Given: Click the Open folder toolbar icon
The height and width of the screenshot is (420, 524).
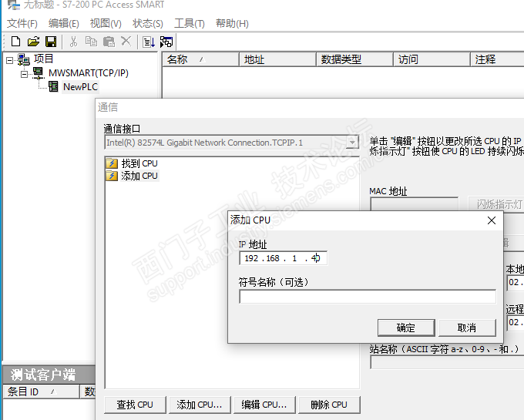Looking at the screenshot, I should coord(33,42).
